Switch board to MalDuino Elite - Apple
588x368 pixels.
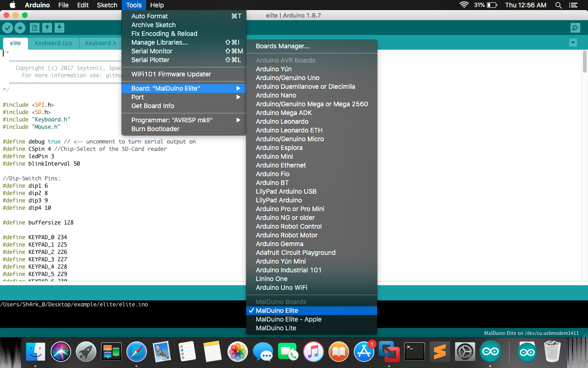point(288,319)
